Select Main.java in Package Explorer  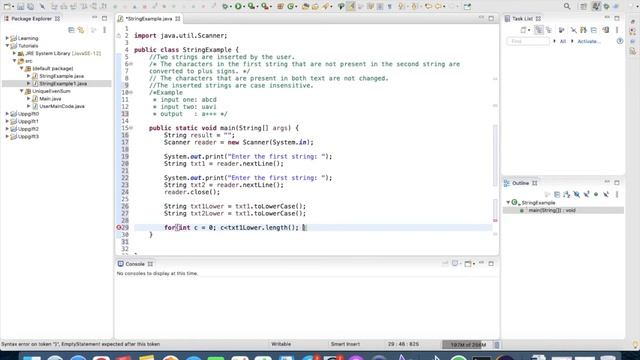pos(50,98)
